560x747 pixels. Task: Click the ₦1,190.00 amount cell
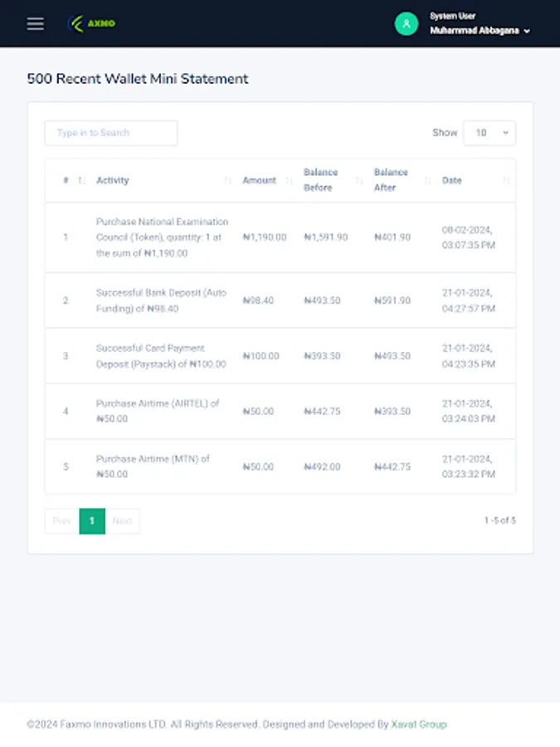[265, 237]
